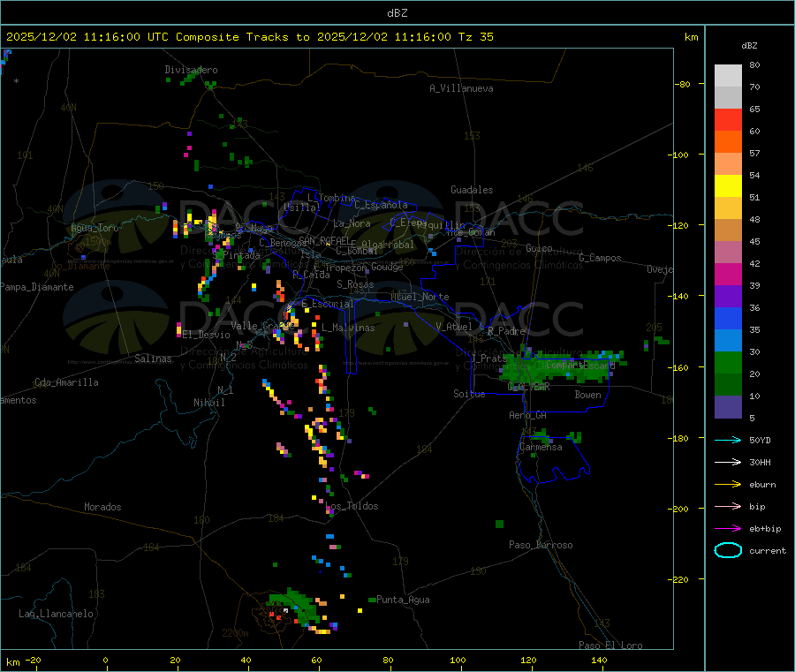
Task: Click the Algarrobal map label
Action: pos(388,245)
